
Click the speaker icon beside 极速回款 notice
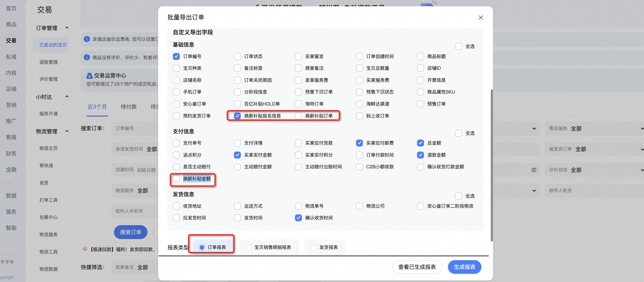[85, 249]
